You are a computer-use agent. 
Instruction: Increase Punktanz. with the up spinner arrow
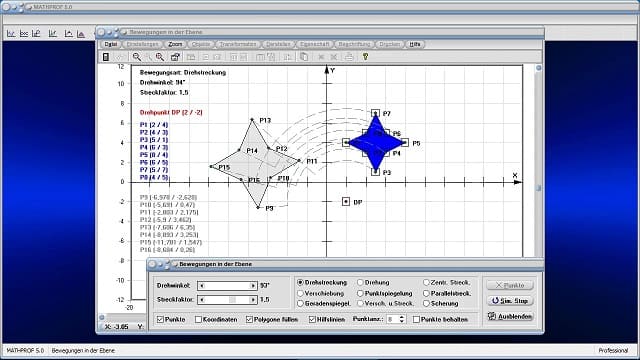(x=402, y=317)
